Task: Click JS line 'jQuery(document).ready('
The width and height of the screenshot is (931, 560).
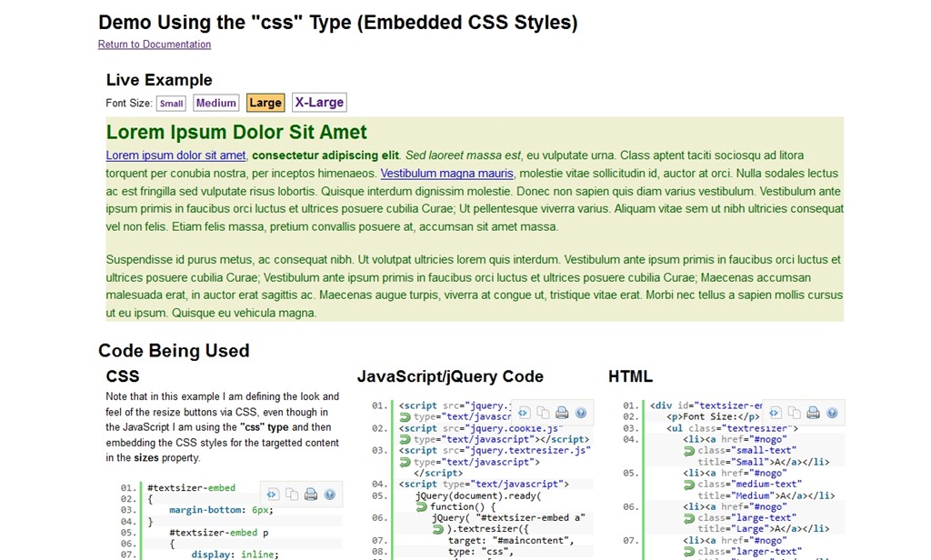Action: [478, 495]
